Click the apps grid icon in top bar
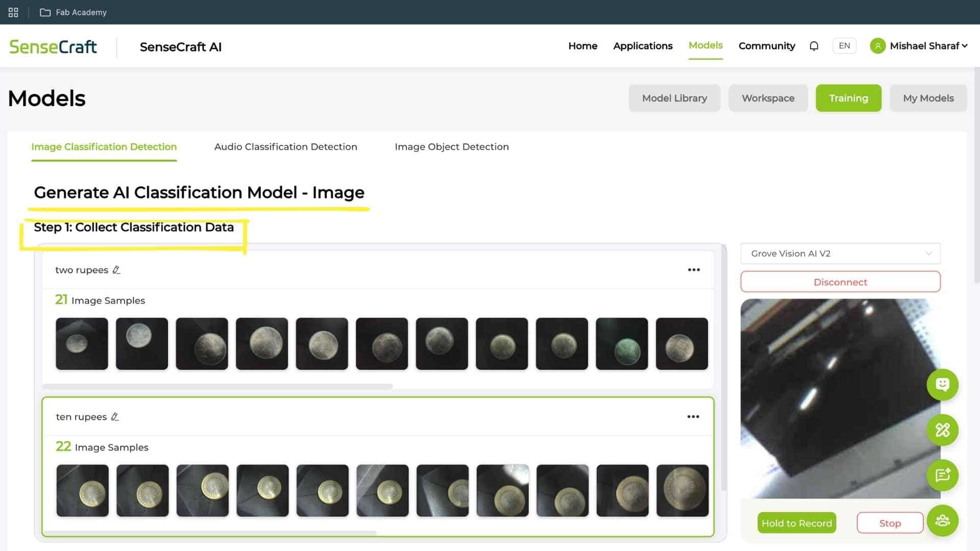Screen dimensions: 980x551 [x=13, y=12]
